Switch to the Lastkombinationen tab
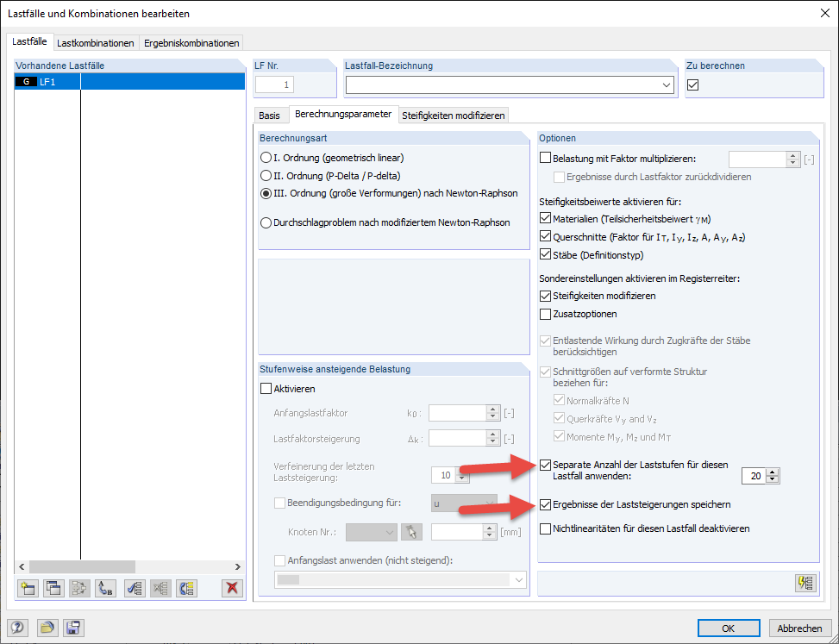The width and height of the screenshot is (839, 644). pos(96,43)
